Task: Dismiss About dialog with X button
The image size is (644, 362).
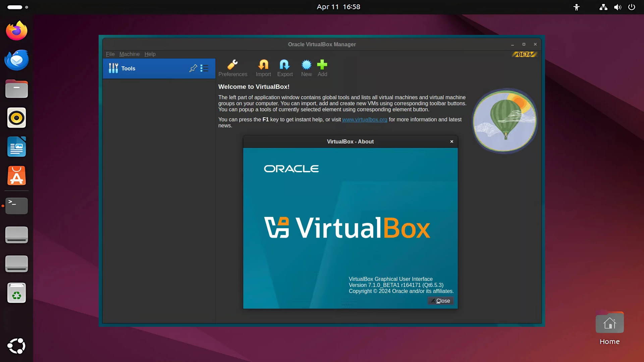Action: click(451, 141)
